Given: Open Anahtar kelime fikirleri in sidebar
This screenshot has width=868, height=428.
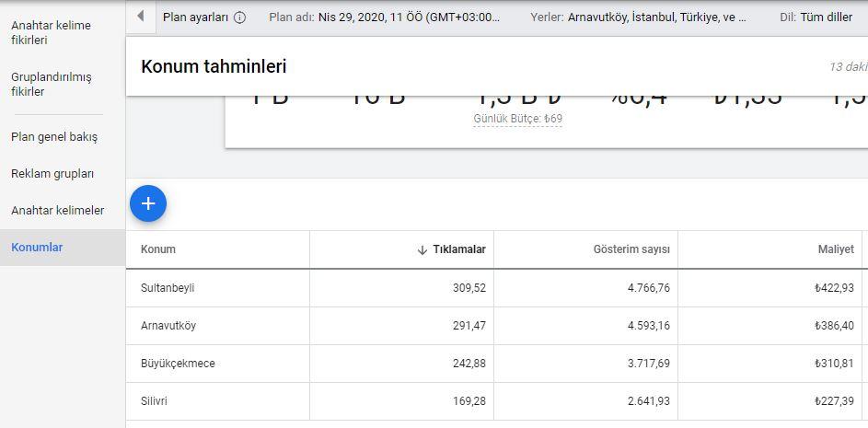Looking at the screenshot, I should click(x=51, y=32).
